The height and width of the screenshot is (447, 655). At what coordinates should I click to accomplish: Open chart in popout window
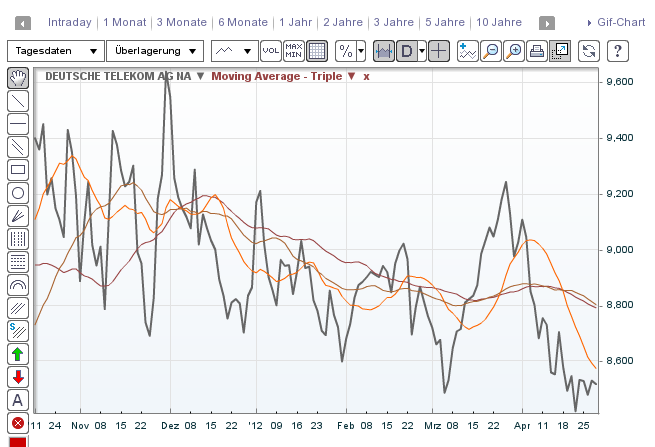coord(560,51)
